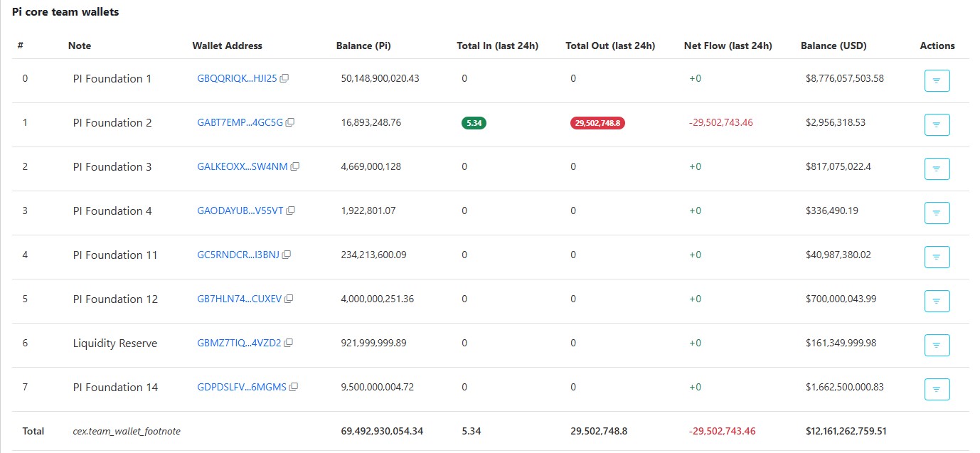Copy the PI Foundation 2 wallet address
This screenshot has height=453, width=980.
pos(289,122)
